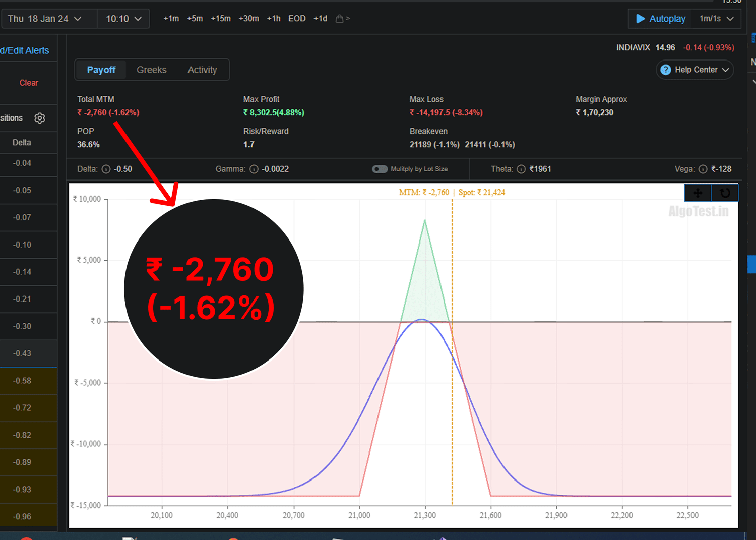Open the date dropdown Thu 18 Jan 24
This screenshot has width=756, height=540.
tap(44, 19)
